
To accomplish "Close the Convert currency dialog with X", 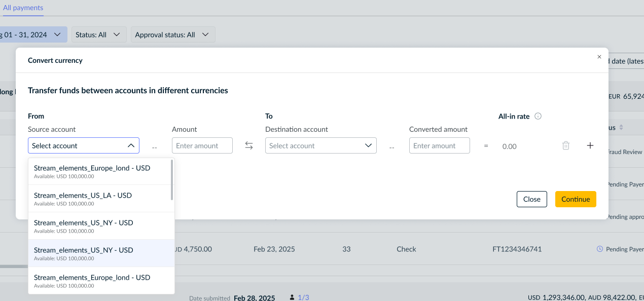I will [599, 57].
